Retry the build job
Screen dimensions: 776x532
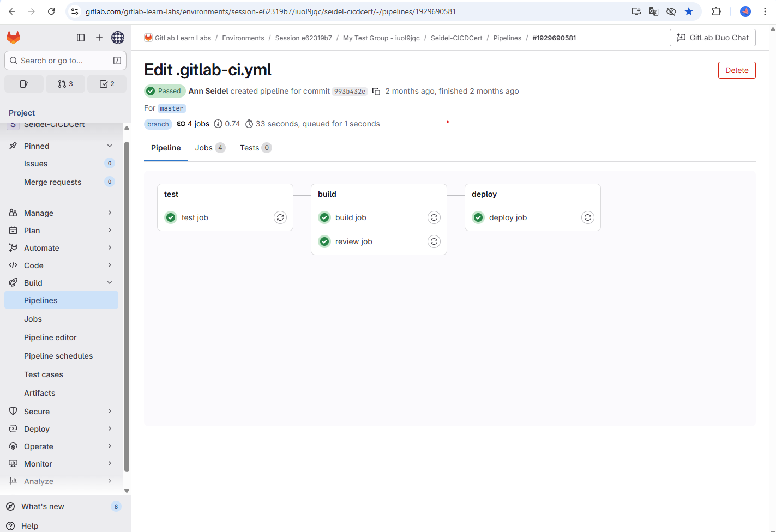(434, 217)
